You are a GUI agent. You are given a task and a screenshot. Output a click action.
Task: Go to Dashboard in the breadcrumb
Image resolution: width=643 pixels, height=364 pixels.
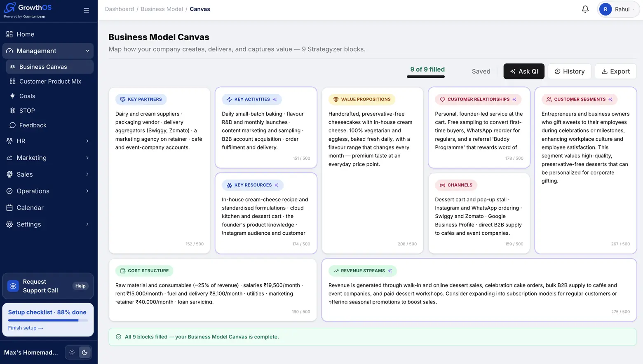coord(120,9)
